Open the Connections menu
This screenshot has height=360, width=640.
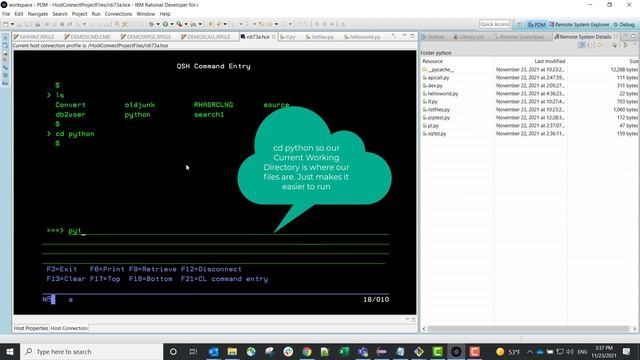pyautogui.click(x=118, y=14)
